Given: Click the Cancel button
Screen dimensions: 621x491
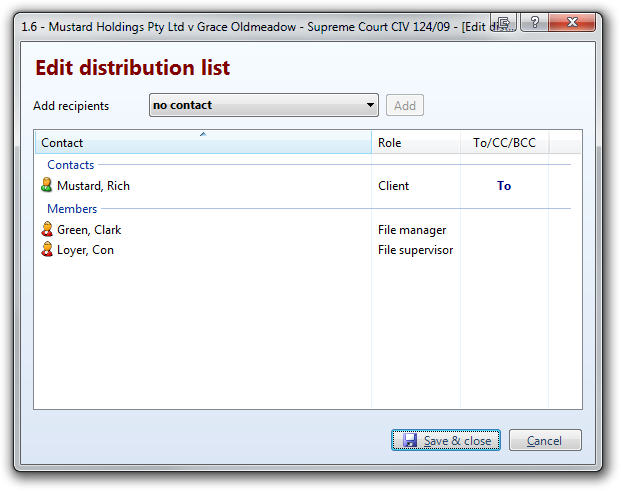Looking at the screenshot, I should (x=545, y=440).
